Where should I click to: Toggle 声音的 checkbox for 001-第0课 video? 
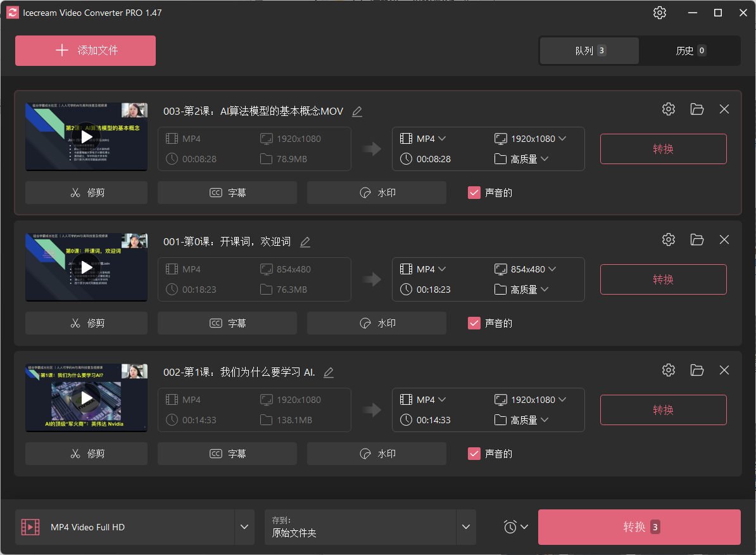pyautogui.click(x=474, y=323)
